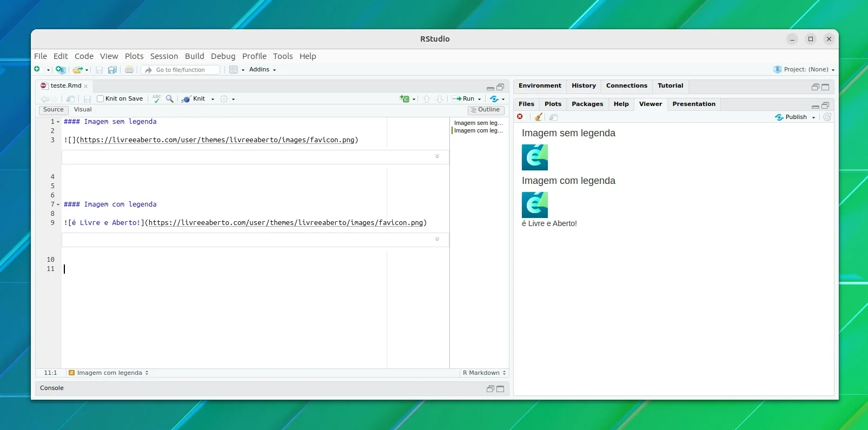Click the Viewer Show in new window icon
Image resolution: width=868 pixels, height=430 pixels.
(553, 117)
